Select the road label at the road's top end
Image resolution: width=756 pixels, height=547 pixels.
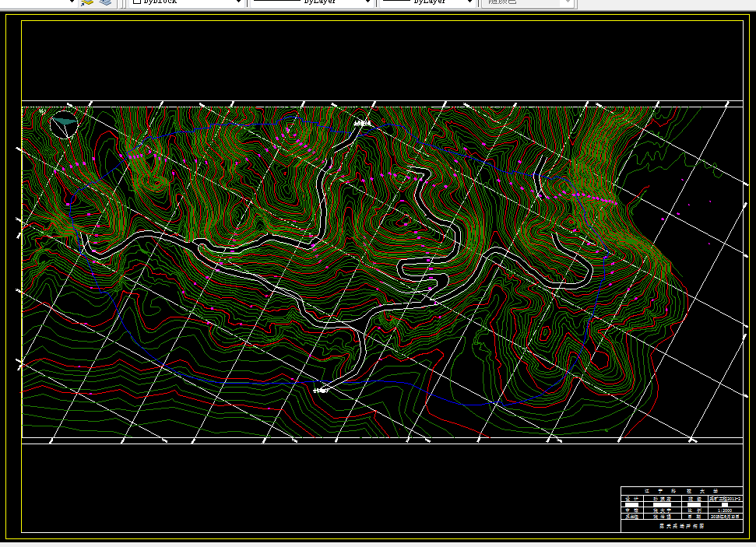tap(363, 124)
